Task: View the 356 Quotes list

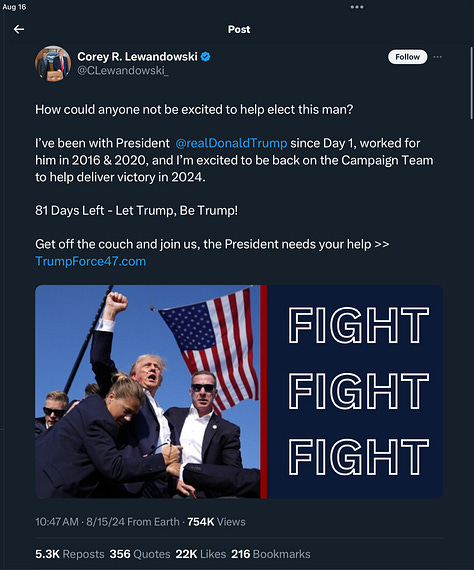Action: point(140,554)
